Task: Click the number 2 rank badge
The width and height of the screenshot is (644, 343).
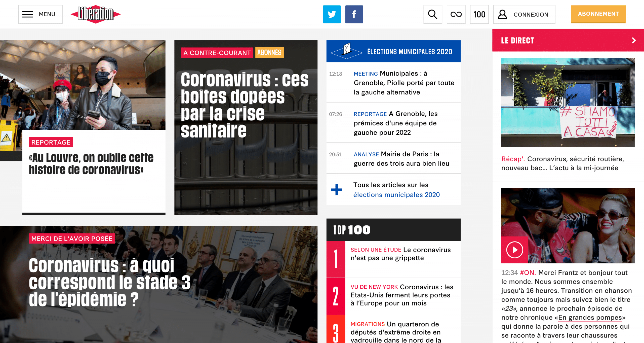Action: (x=336, y=296)
